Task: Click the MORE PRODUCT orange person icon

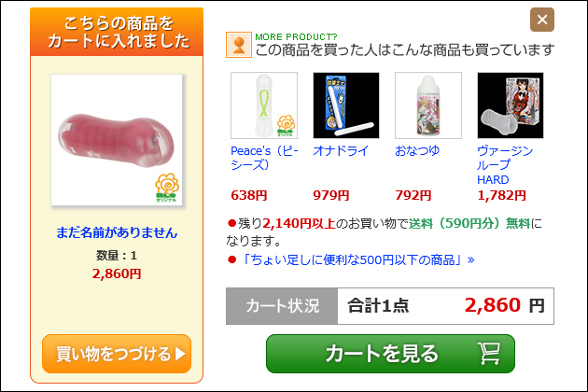Action: [239, 45]
